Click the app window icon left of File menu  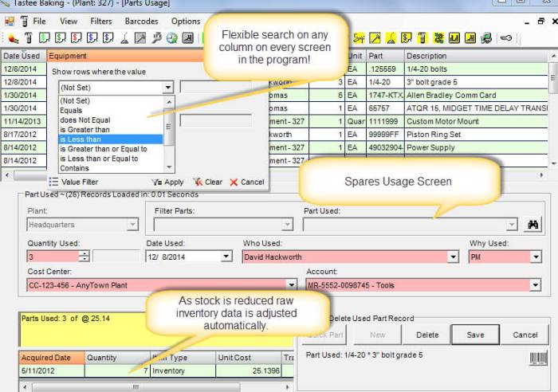(10, 22)
